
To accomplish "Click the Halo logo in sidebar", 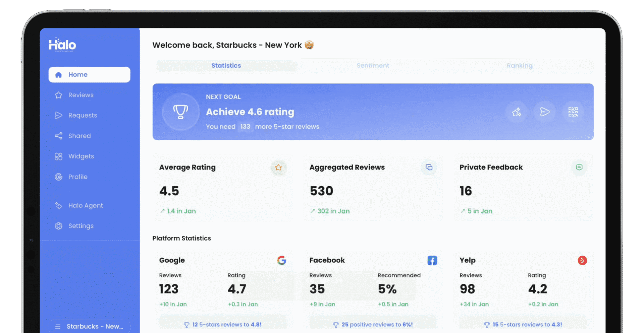I will pyautogui.click(x=62, y=45).
